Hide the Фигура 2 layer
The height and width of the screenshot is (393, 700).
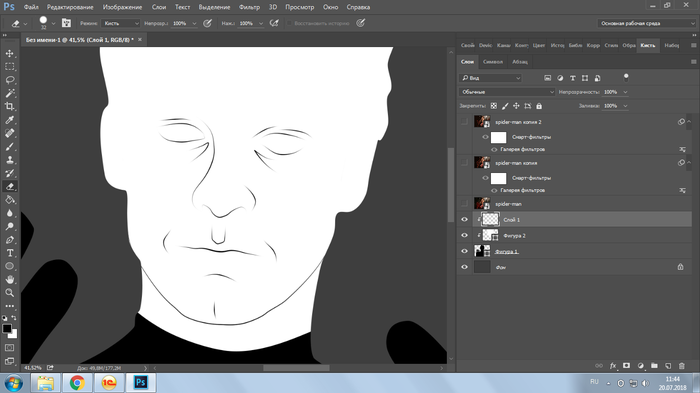point(464,235)
